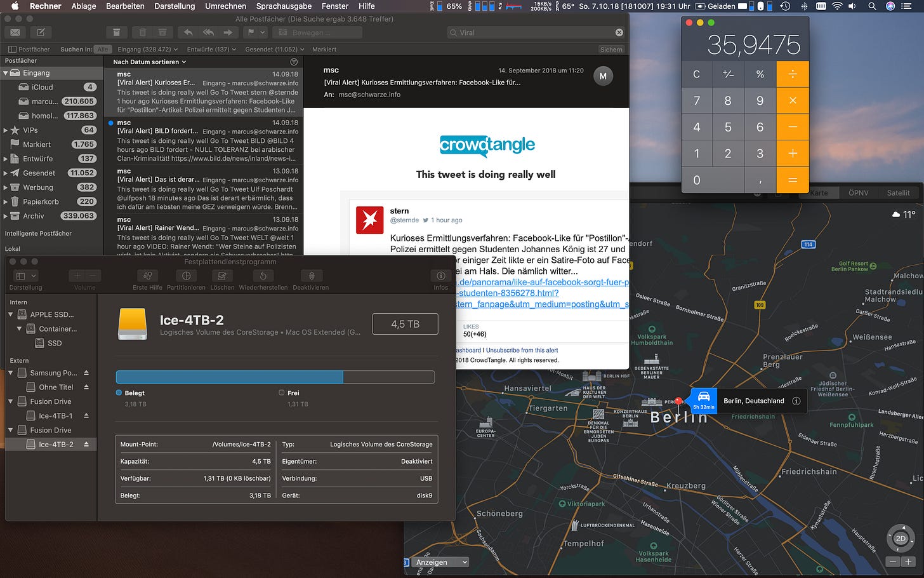Open the Darstellung dropdown in Festplattendienstprogramm
The width and height of the screenshot is (924, 578).
click(x=26, y=276)
